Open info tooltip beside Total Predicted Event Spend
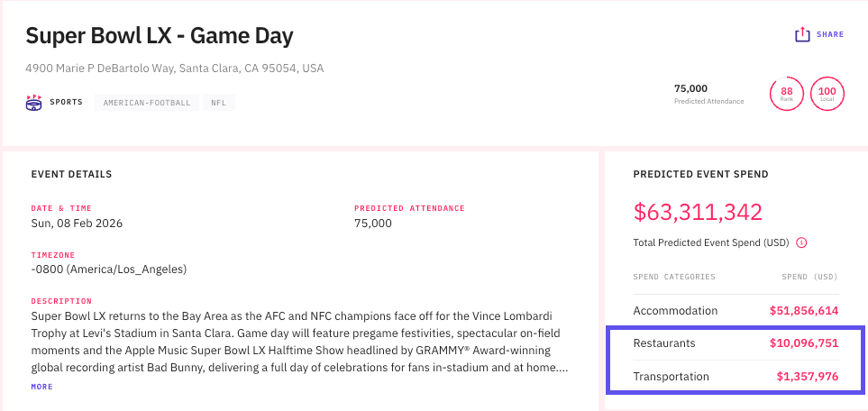868x411 pixels. click(x=801, y=242)
